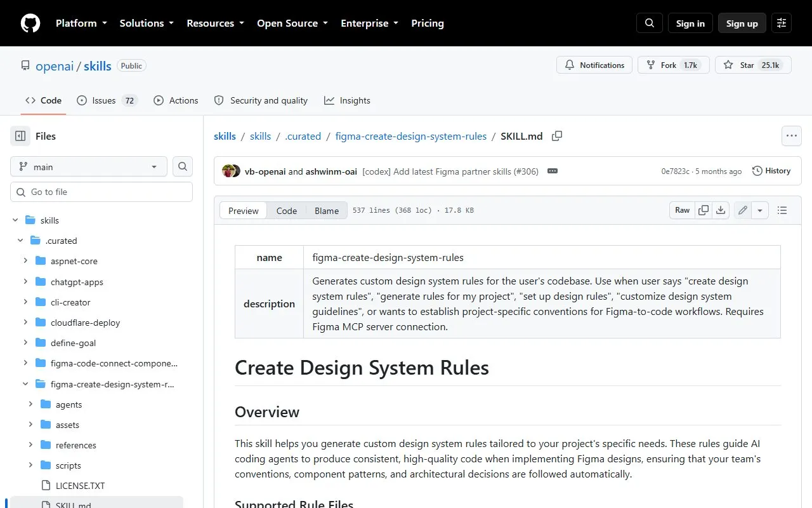
Task: Go to Pricing page
Action: tap(428, 23)
